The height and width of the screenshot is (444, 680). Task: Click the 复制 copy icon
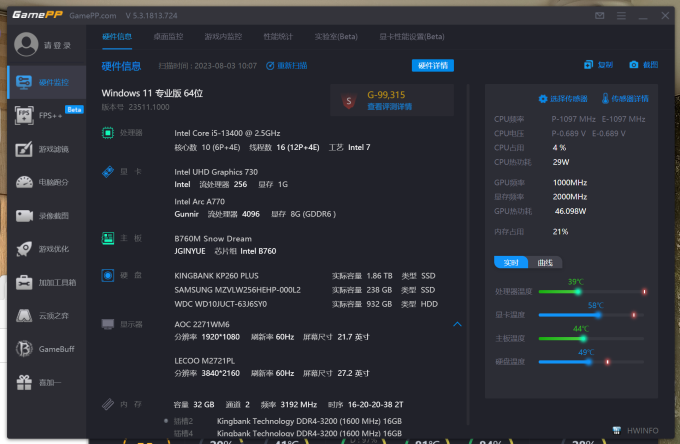click(588, 65)
